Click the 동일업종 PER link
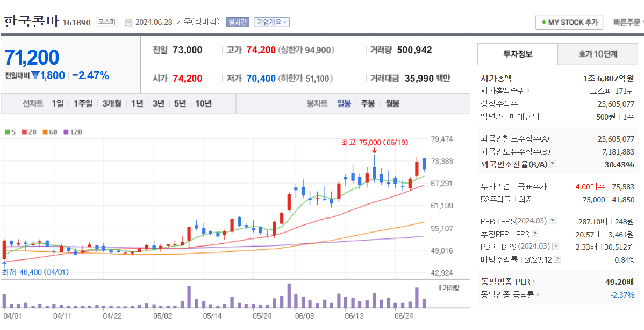Viewport: 644px width, 330px height. point(506,282)
